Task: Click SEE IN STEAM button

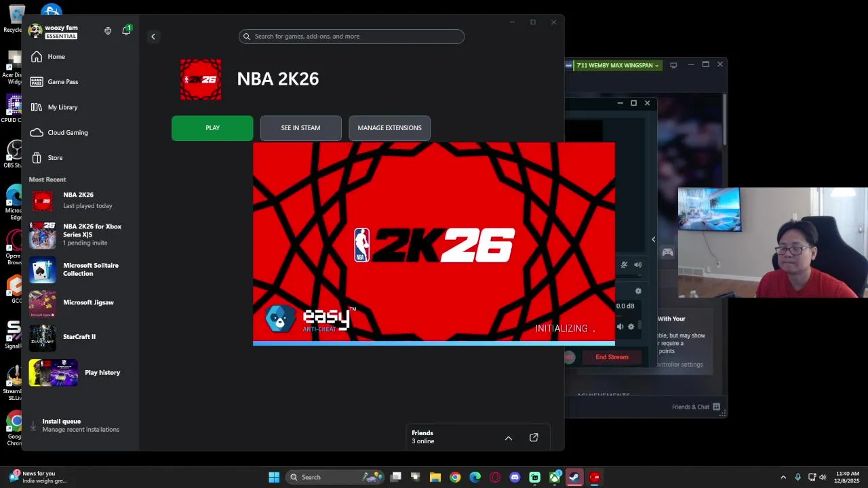Action: 300,128
